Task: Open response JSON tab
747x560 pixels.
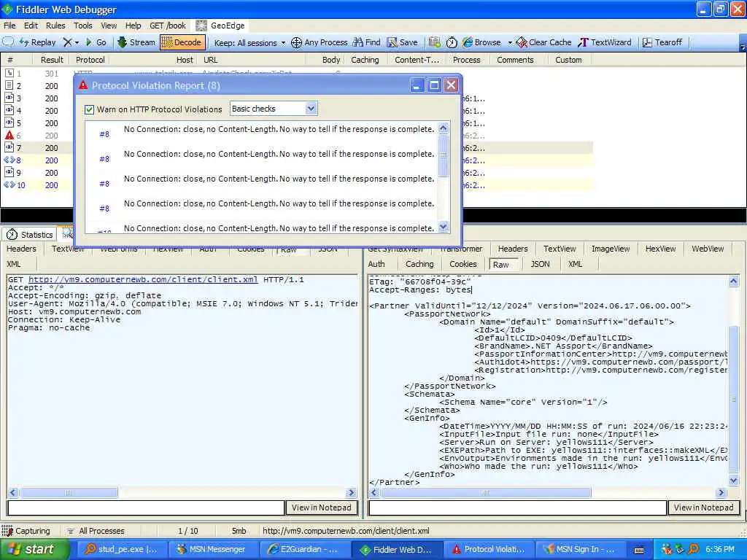Action: click(x=540, y=264)
